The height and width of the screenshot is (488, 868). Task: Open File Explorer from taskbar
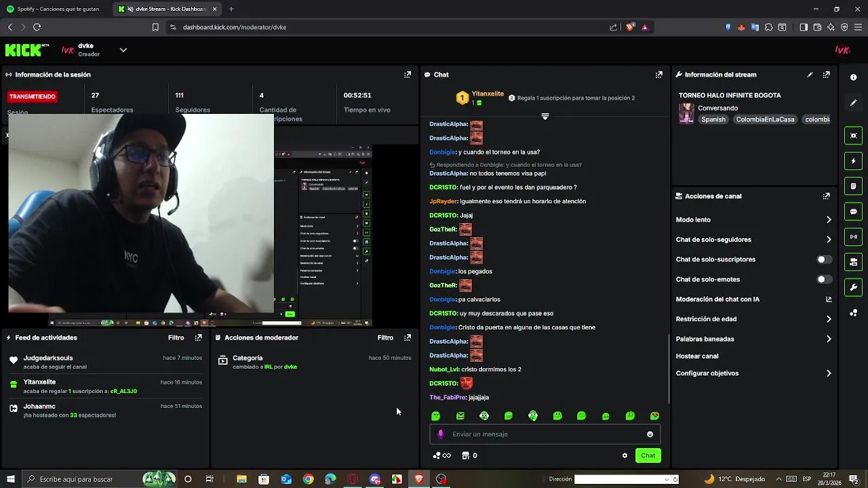pyautogui.click(x=241, y=479)
